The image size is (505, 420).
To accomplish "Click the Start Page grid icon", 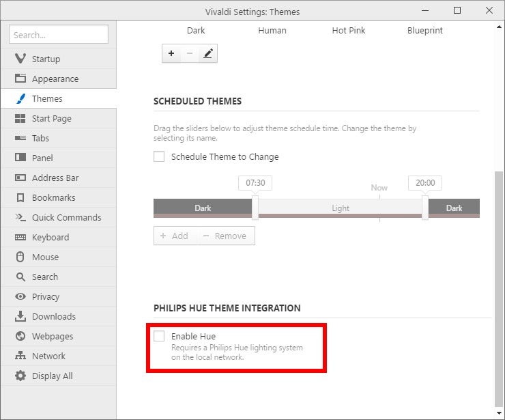I will tap(20, 118).
